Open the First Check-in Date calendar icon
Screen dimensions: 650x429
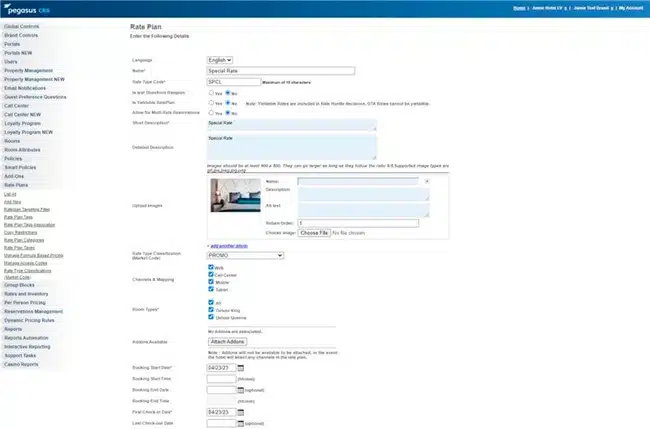point(240,412)
